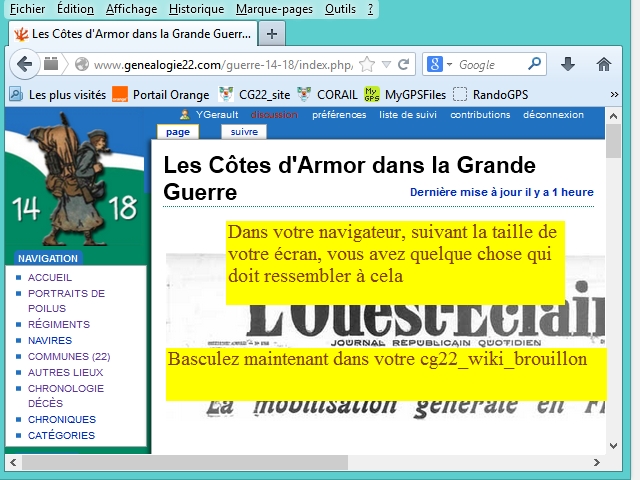Viewport: 640px width, 480px height.
Task: Go to the home page icon
Action: [604, 64]
